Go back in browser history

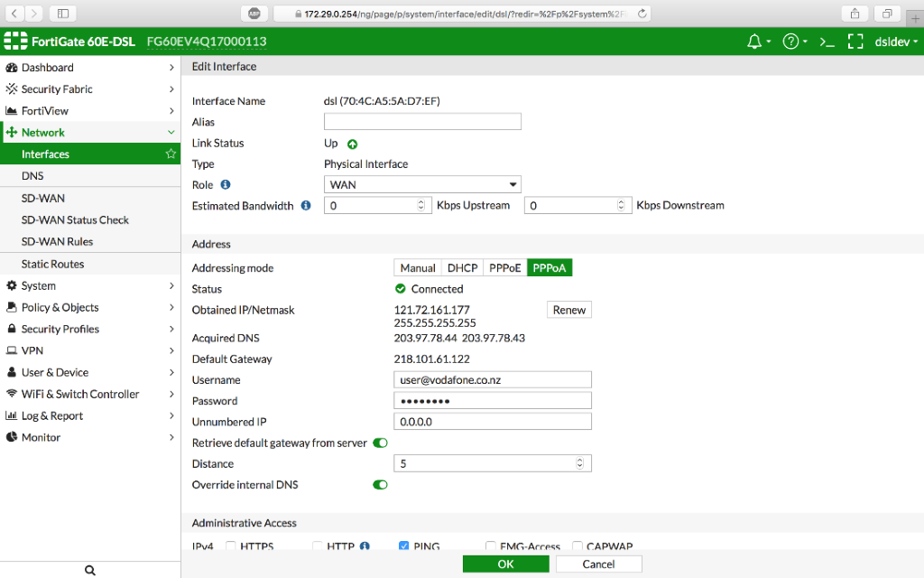coord(14,13)
